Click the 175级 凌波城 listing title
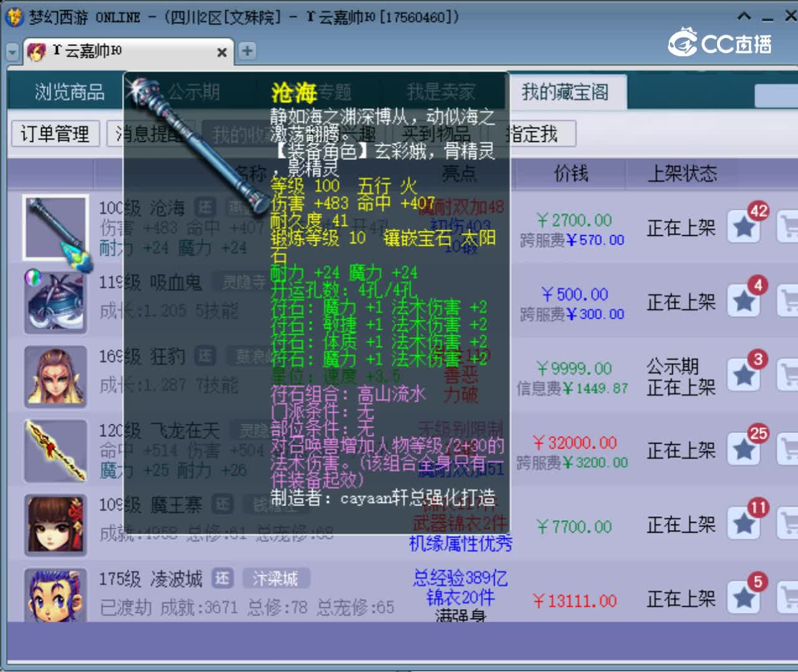Screen dimensions: 798x672 coord(151,579)
